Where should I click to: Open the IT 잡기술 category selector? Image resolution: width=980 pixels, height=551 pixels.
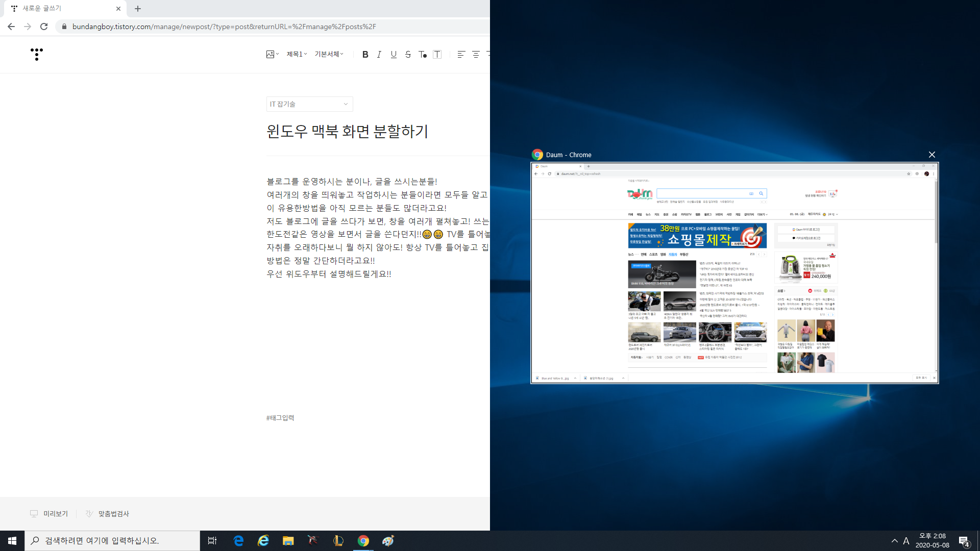(x=309, y=104)
